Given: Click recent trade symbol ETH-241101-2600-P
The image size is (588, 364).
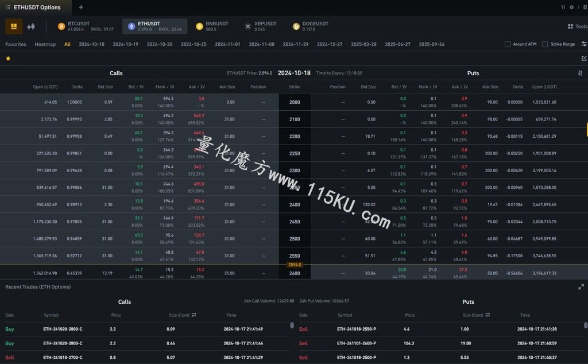Looking at the screenshot, I should click(x=357, y=343).
